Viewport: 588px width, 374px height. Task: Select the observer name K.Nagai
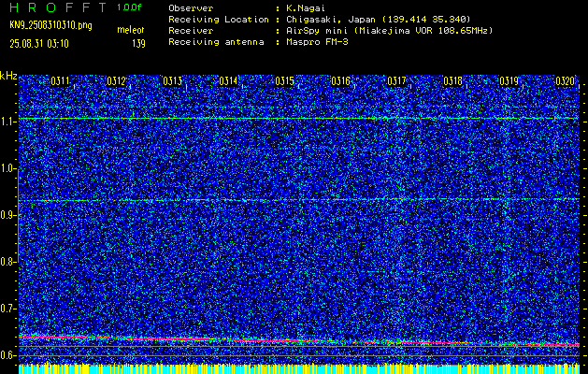[306, 8]
